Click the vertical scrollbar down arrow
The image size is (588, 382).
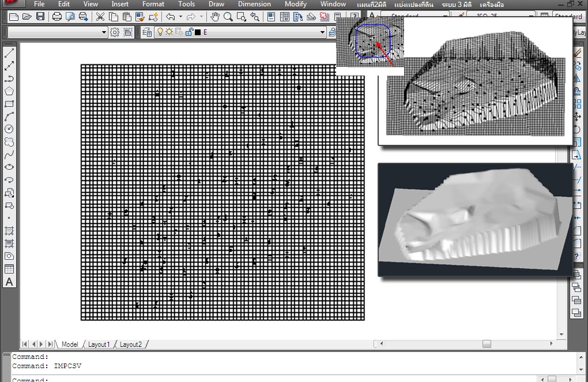(x=561, y=334)
